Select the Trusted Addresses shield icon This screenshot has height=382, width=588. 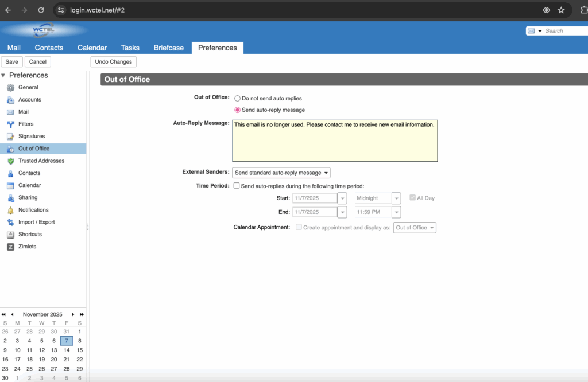pyautogui.click(x=10, y=161)
